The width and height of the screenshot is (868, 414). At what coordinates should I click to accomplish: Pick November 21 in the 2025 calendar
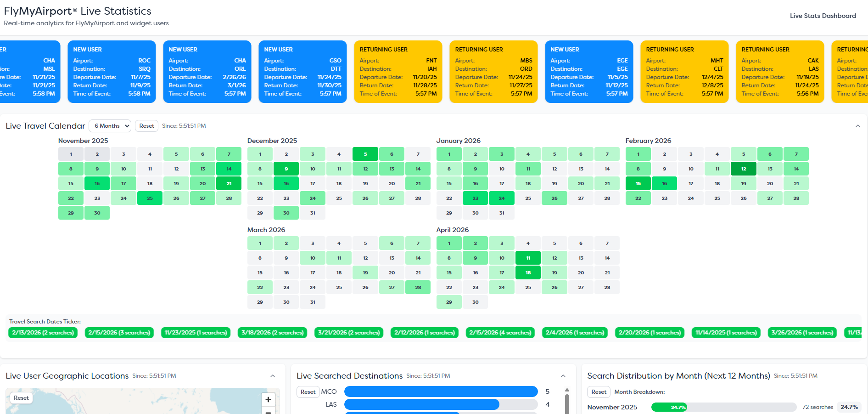coord(229,184)
